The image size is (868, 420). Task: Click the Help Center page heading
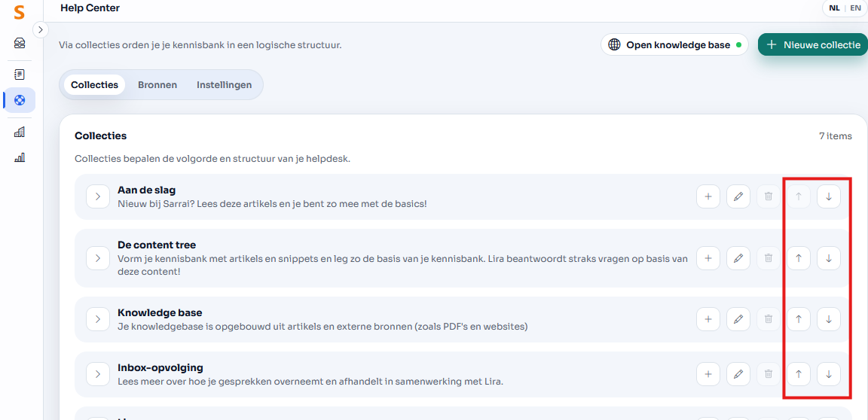click(90, 8)
